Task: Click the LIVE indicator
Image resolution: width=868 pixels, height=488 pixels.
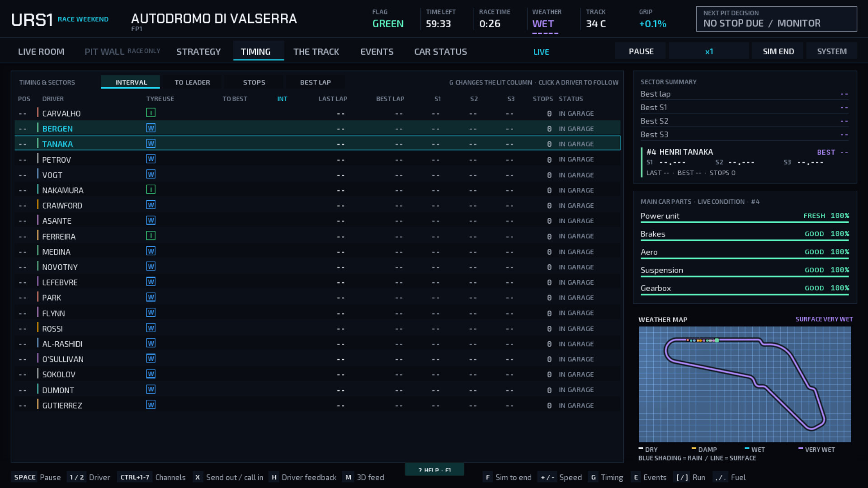Action: tap(541, 52)
